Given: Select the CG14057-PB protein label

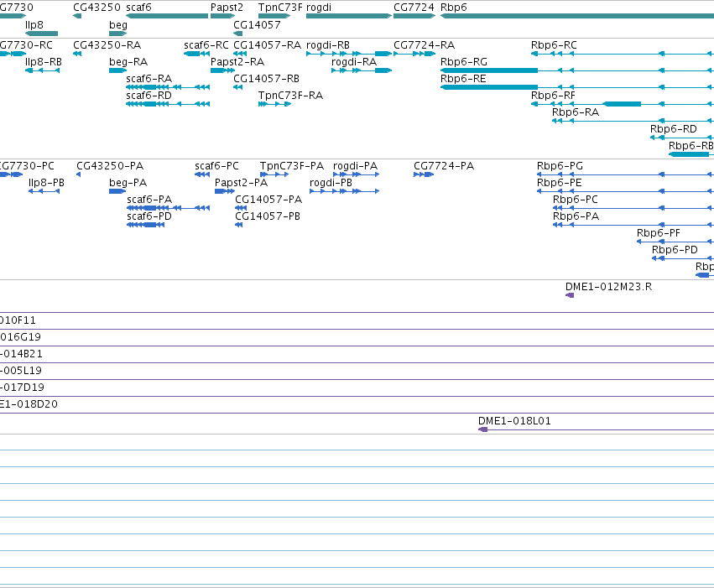Looking at the screenshot, I should tap(268, 216).
